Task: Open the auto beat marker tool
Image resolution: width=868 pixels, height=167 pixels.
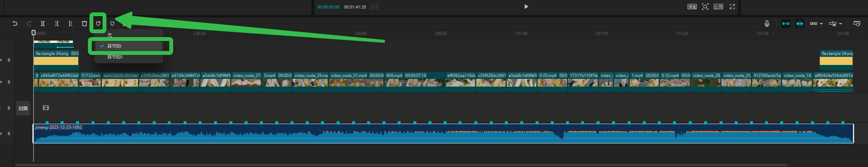Action: (98, 24)
